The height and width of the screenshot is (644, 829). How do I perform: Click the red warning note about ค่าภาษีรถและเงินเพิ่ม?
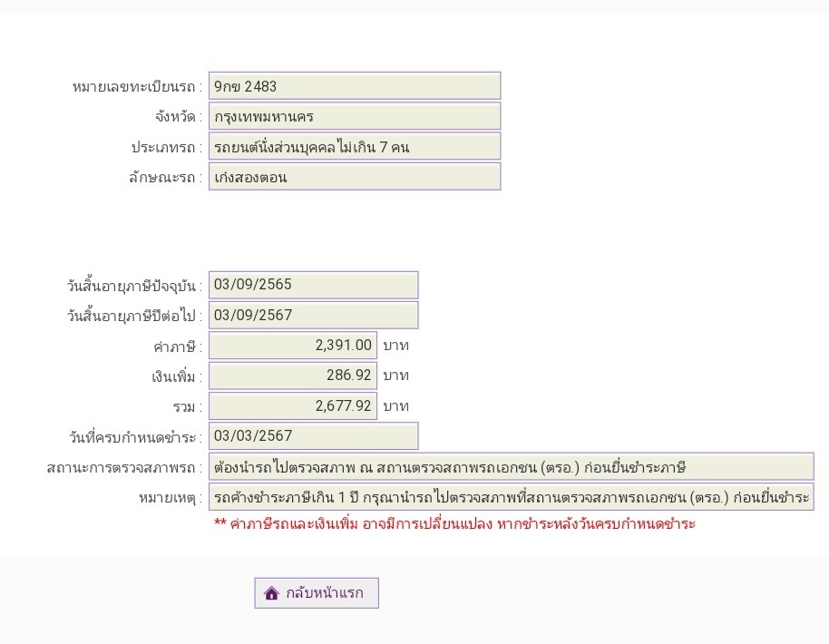454,524
